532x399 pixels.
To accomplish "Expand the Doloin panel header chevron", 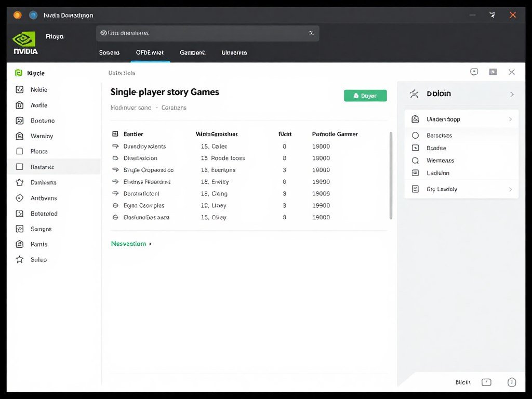I will pyautogui.click(x=512, y=94).
